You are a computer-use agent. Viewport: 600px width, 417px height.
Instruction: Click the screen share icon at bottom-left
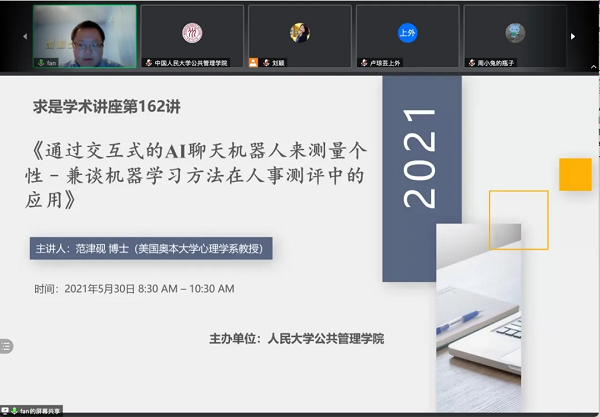[6, 410]
